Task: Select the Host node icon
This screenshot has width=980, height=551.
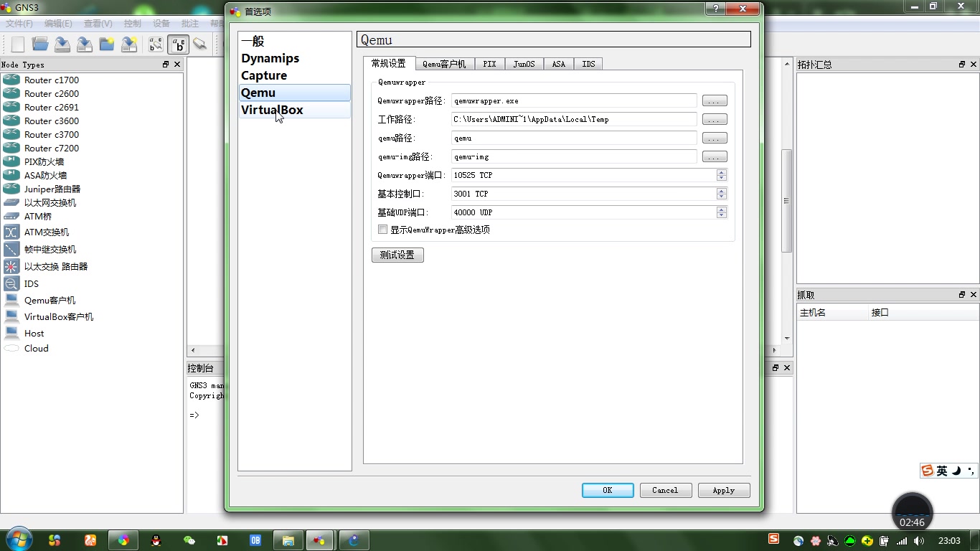Action: click(x=11, y=333)
